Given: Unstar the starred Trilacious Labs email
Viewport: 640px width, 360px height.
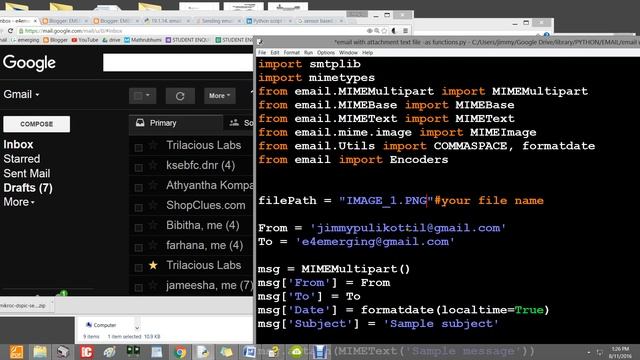Looking at the screenshot, I should [153, 265].
